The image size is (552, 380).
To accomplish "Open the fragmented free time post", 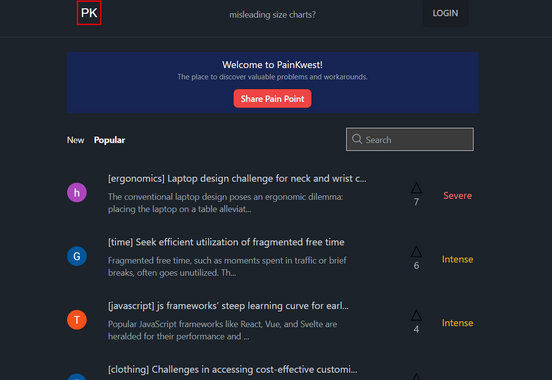I will 226,242.
